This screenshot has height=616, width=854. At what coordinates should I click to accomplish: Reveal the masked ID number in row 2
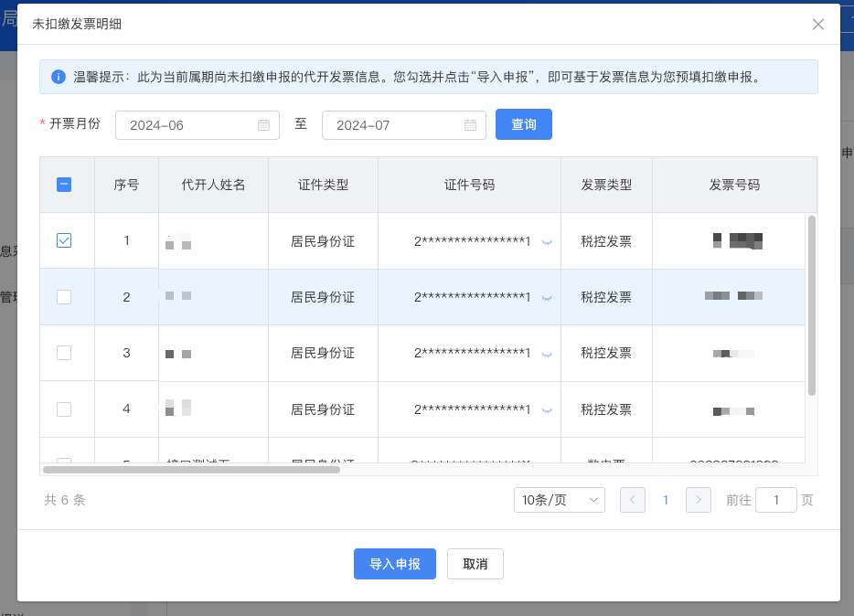(x=547, y=298)
